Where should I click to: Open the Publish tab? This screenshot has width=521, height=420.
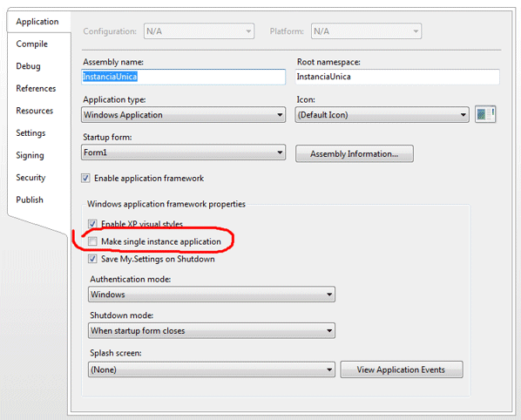(x=30, y=200)
